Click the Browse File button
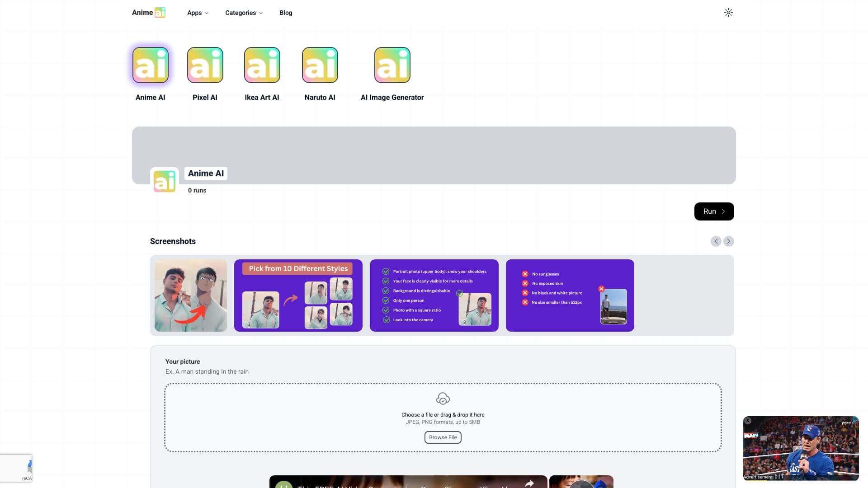This screenshot has width=868, height=488. (x=443, y=437)
